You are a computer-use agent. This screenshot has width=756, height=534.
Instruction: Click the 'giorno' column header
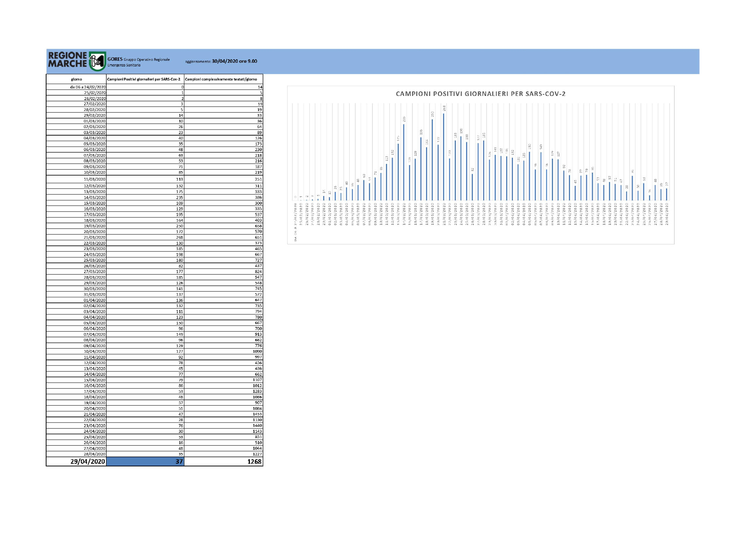pyautogui.click(x=76, y=79)
